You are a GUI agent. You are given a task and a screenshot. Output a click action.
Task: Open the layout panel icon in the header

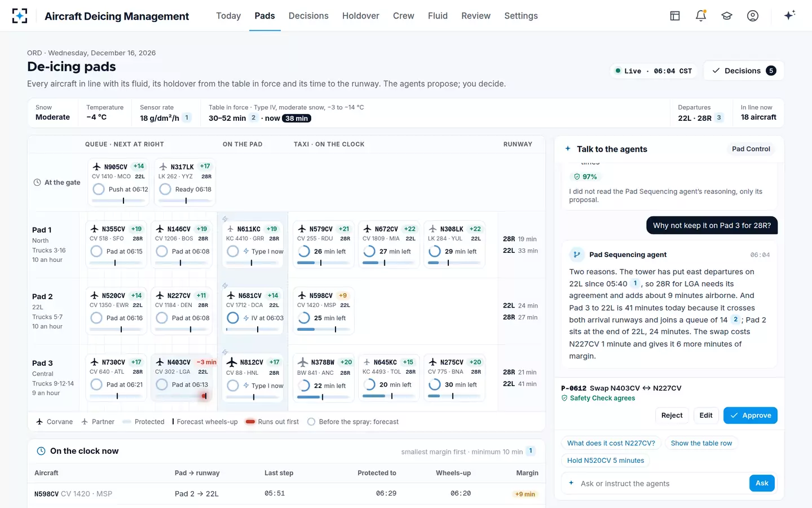click(x=675, y=16)
